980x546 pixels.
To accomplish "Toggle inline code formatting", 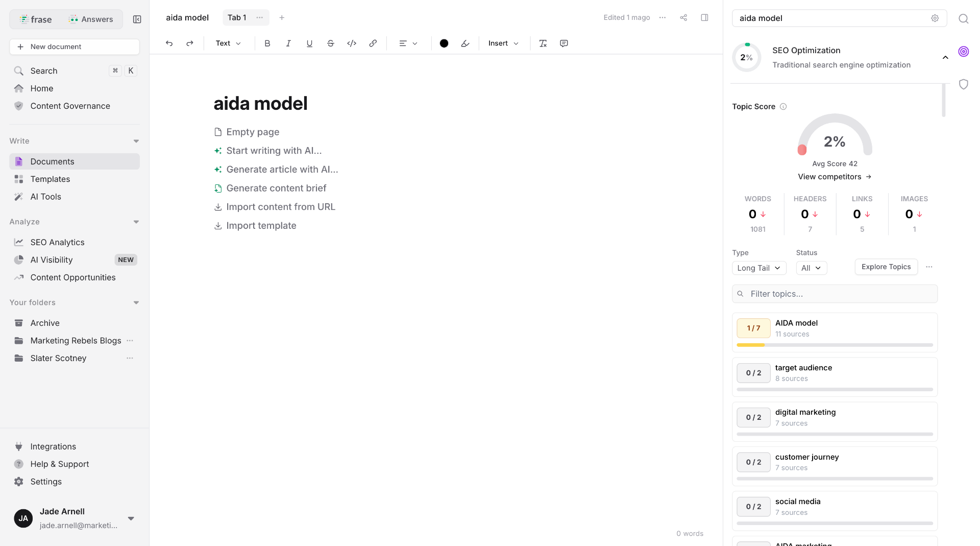I will pyautogui.click(x=352, y=43).
